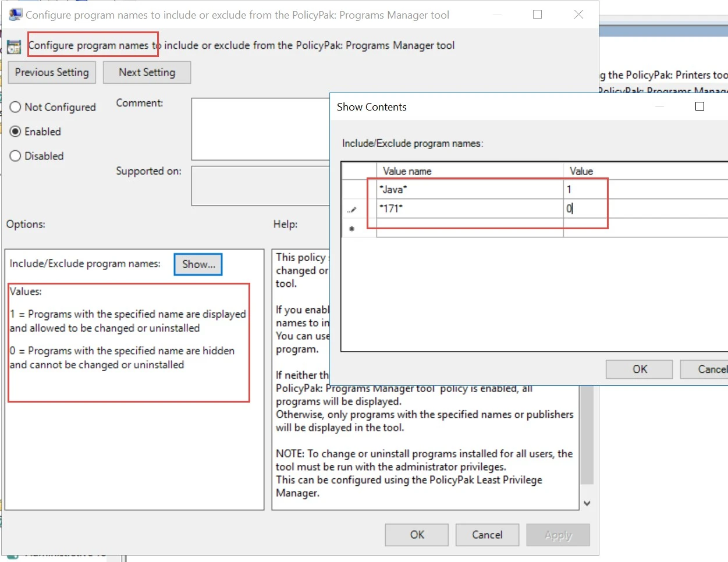
Task: Select the Enabled radio button
Action: tap(16, 131)
